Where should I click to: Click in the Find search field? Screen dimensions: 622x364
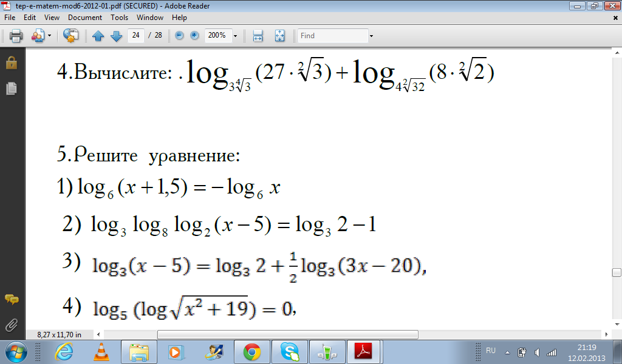click(x=331, y=36)
